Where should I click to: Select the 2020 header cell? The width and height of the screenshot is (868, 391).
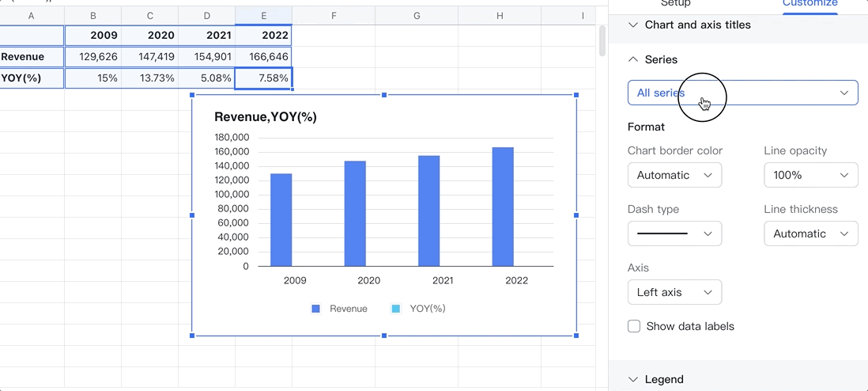click(x=150, y=36)
